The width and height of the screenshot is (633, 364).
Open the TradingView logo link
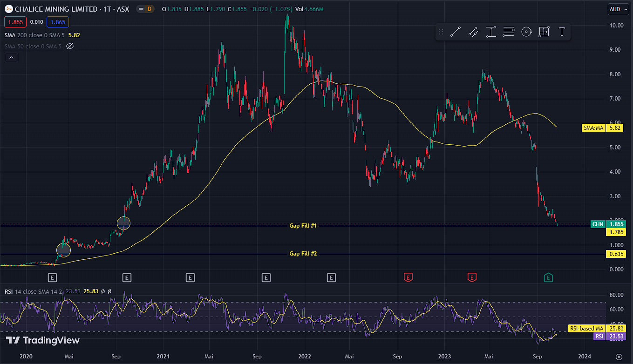pyautogui.click(x=43, y=340)
